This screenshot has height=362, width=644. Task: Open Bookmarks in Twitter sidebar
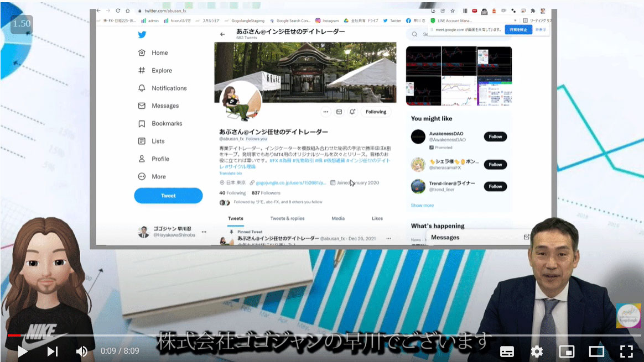coord(160,123)
